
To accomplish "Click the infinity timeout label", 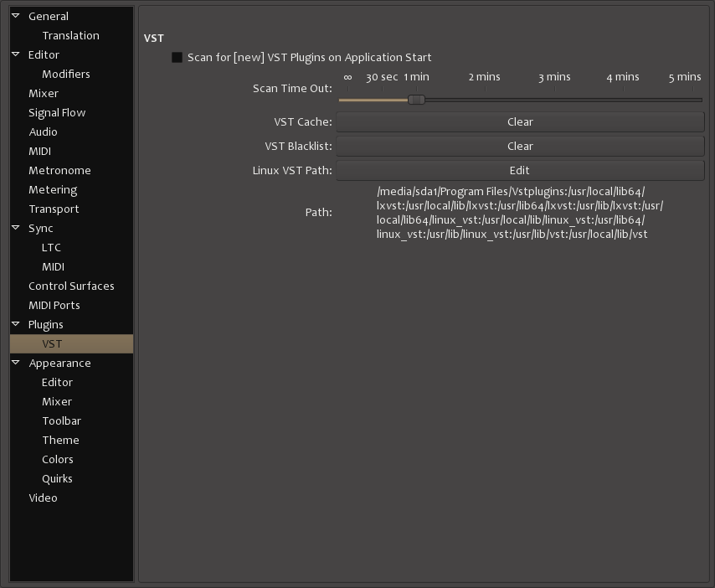I will click(x=348, y=77).
